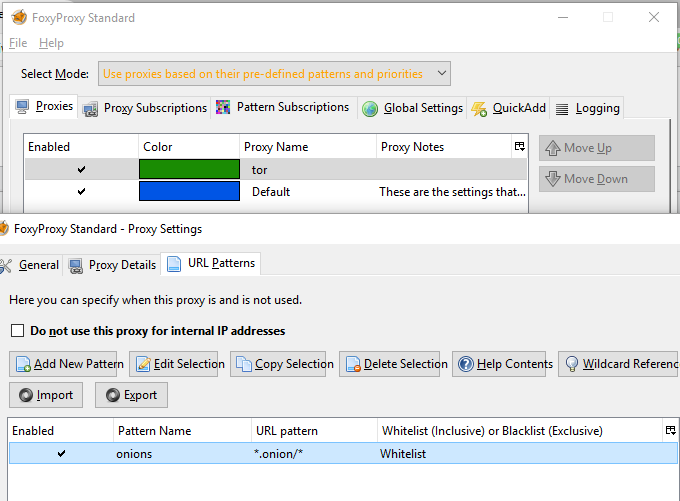Open the Help menu
The width and height of the screenshot is (680, 501).
pos(51,43)
